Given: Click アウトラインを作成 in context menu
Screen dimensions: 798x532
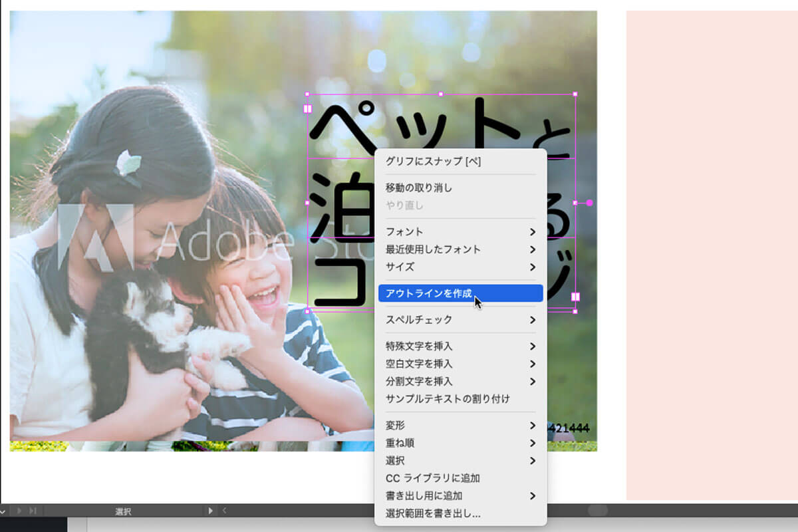Looking at the screenshot, I should click(429, 293).
